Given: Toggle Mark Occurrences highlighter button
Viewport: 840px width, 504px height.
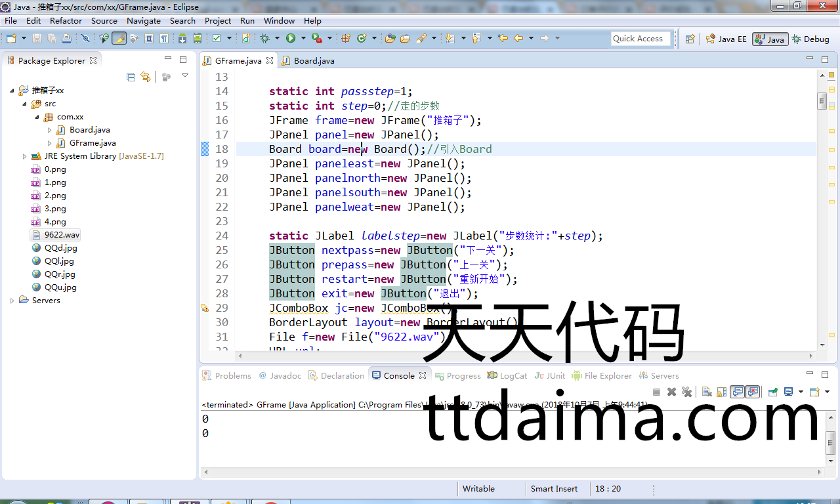Looking at the screenshot, I should pos(119,39).
